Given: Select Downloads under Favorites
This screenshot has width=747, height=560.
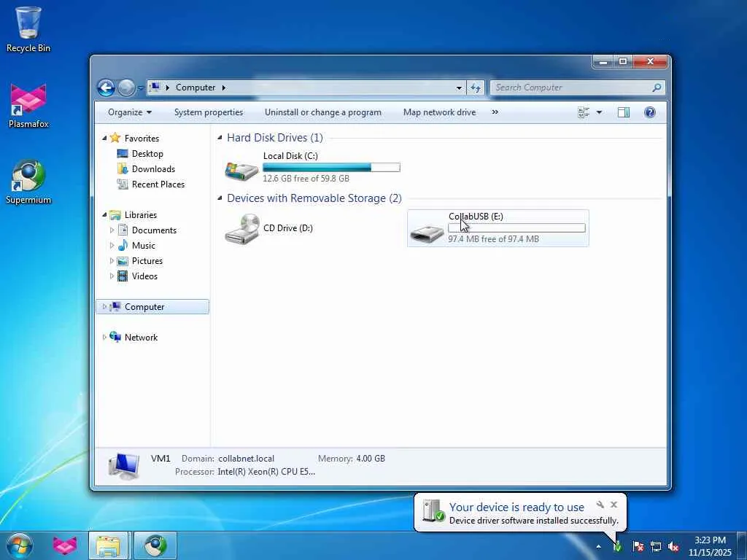Looking at the screenshot, I should [x=153, y=169].
